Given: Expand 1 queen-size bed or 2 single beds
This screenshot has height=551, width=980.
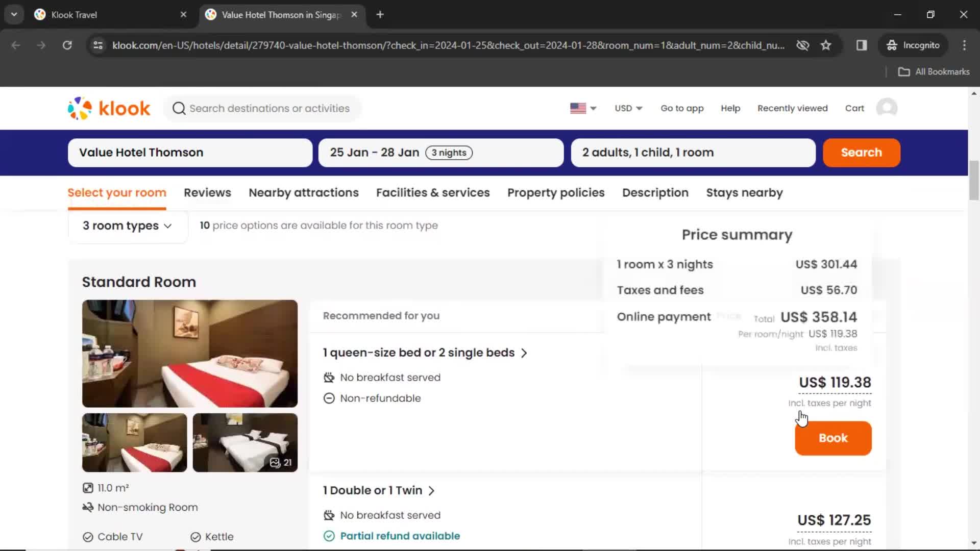Looking at the screenshot, I should (425, 353).
